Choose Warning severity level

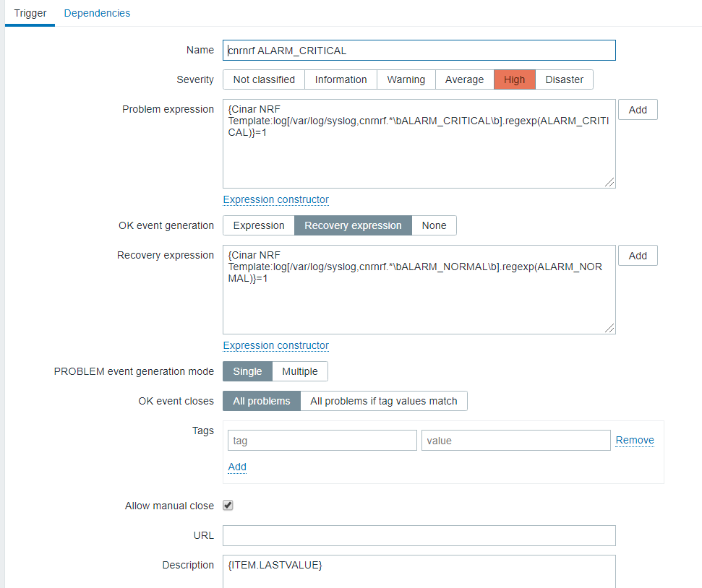[406, 79]
